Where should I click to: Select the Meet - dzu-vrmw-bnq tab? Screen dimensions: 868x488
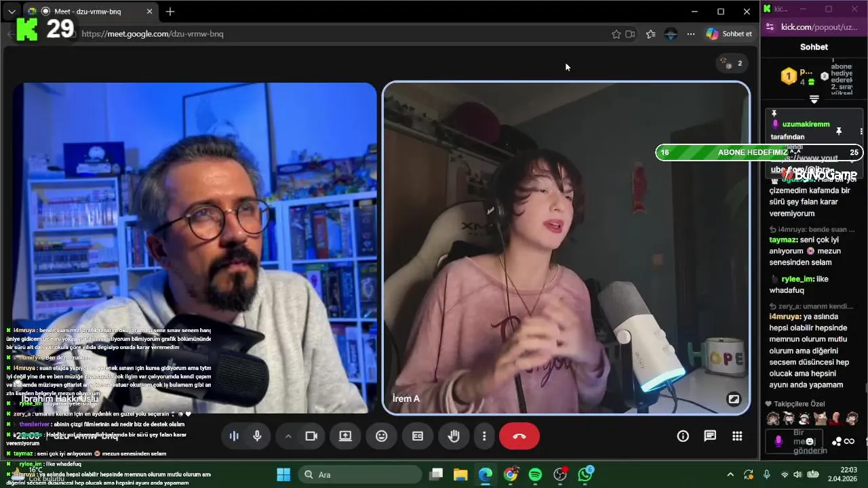[92, 12]
